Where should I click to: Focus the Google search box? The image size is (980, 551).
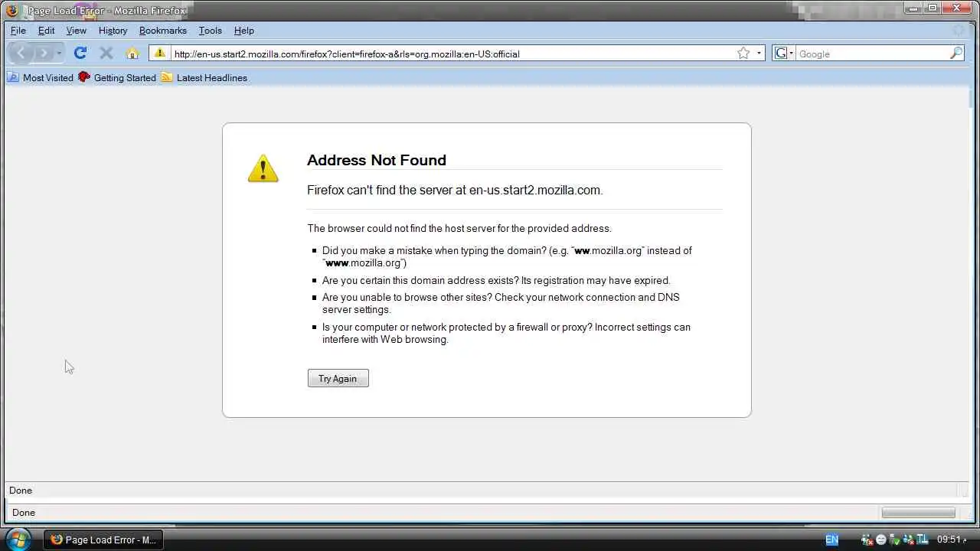tap(872, 54)
